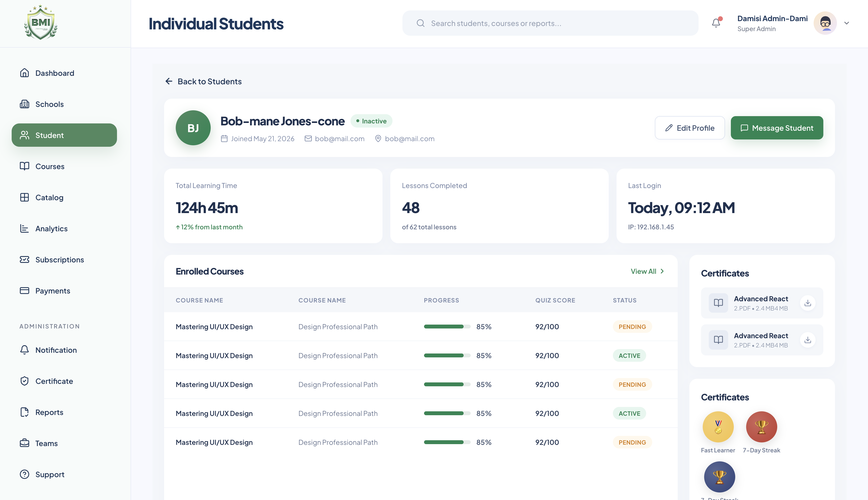Click the Edit Profile button

[x=690, y=128]
